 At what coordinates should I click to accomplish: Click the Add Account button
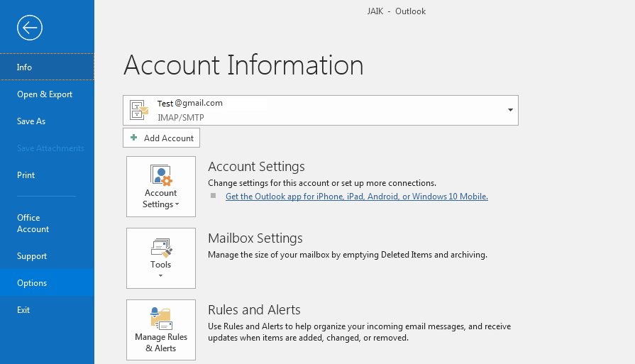pyautogui.click(x=161, y=138)
